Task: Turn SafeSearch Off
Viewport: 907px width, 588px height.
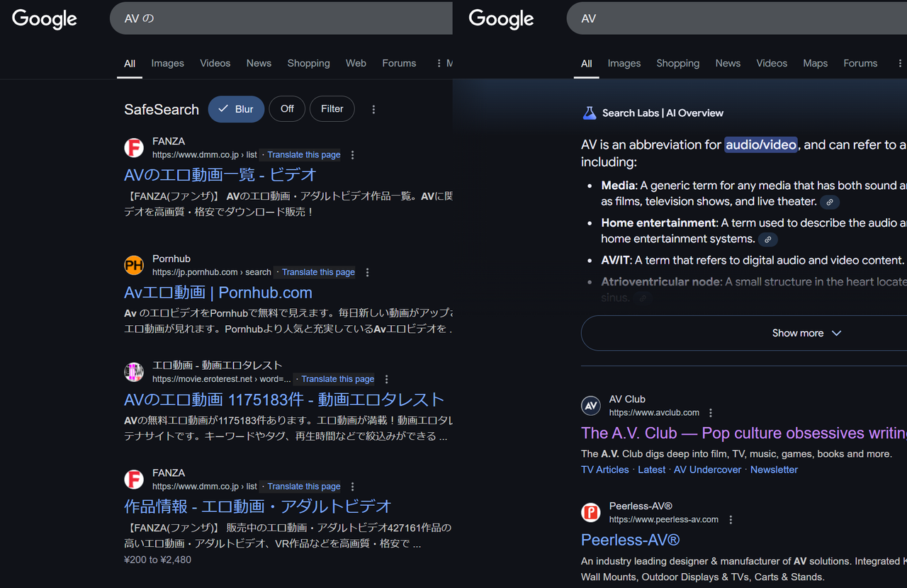Action: click(287, 109)
